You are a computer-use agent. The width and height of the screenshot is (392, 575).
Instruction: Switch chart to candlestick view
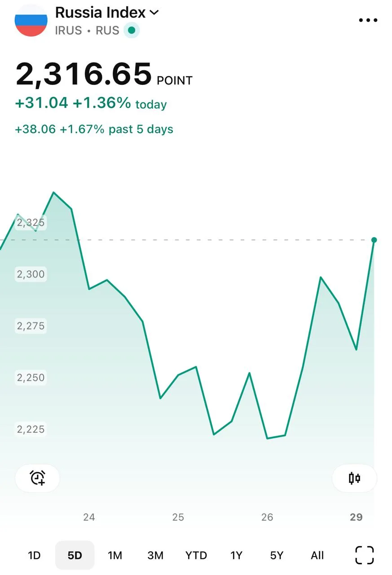click(354, 478)
